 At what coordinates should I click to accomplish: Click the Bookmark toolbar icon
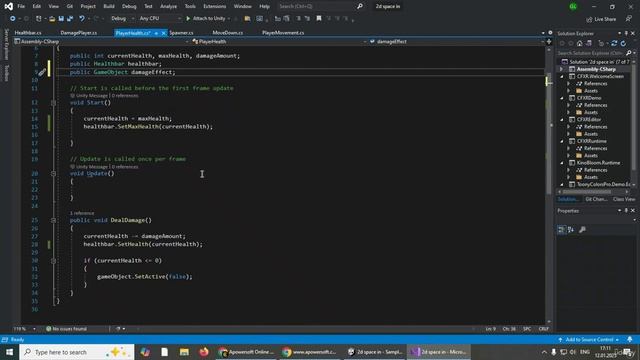point(319,18)
